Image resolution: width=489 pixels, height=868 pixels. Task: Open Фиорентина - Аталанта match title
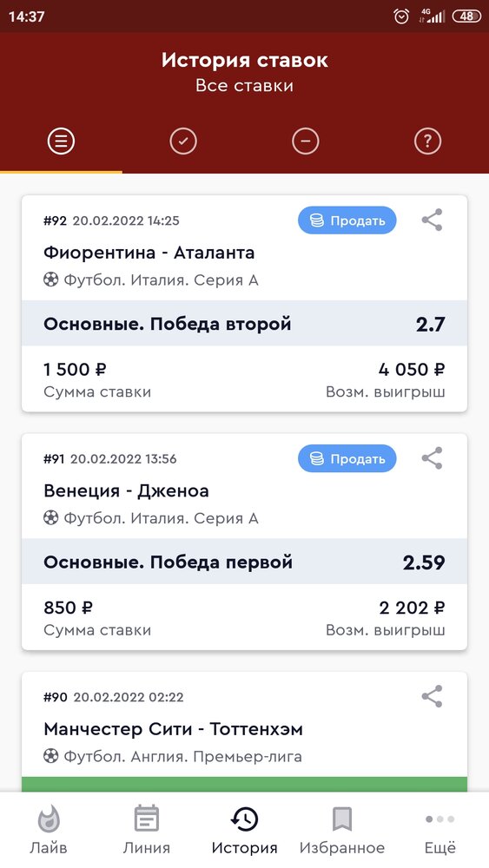(149, 253)
